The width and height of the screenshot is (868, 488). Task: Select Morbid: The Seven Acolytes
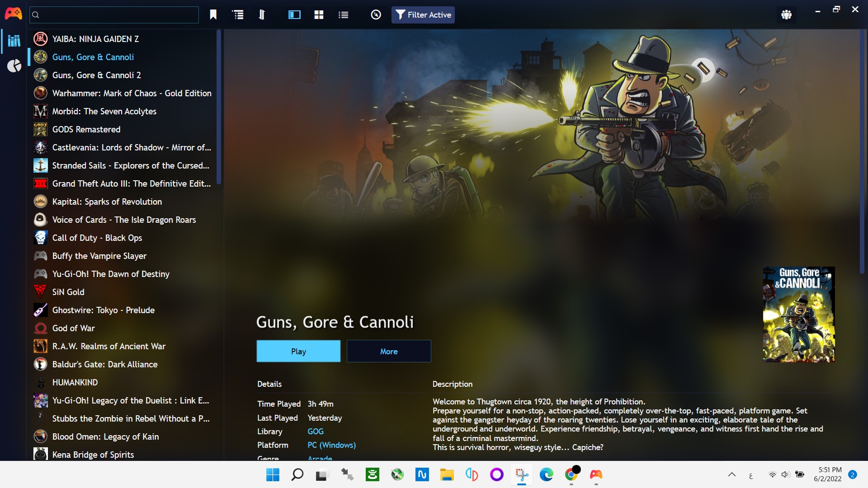tap(122, 111)
